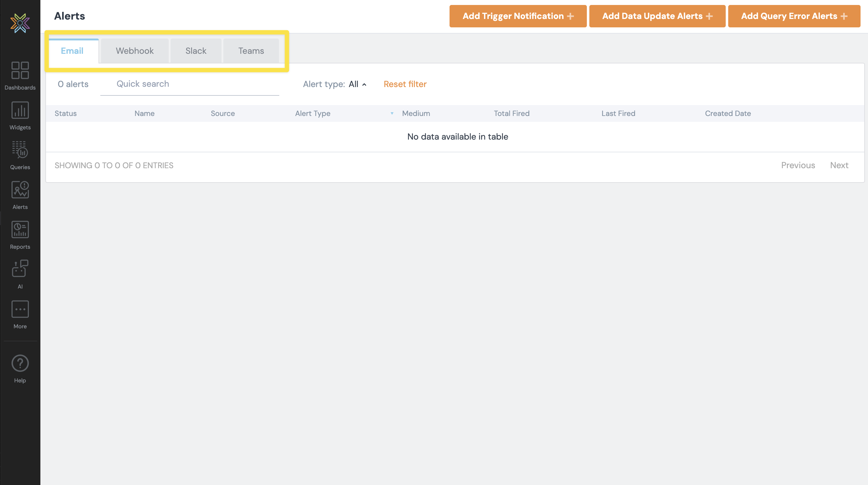
Task: Expand the Alert type All dropdown
Action: 357,84
